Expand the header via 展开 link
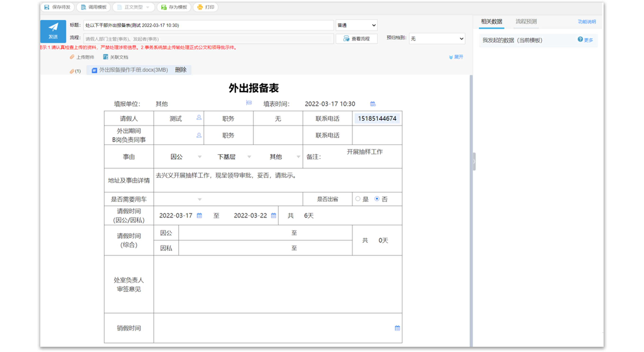 (456, 57)
